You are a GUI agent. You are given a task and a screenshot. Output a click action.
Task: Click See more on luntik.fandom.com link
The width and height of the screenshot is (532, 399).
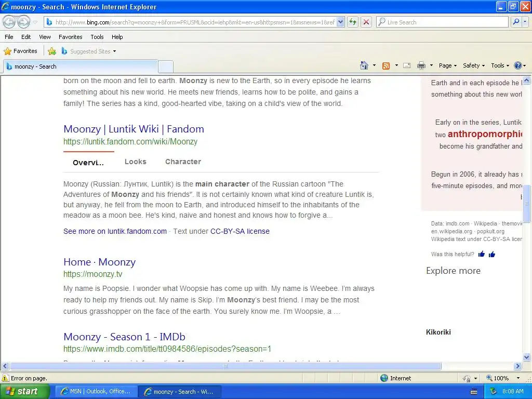pos(115,231)
